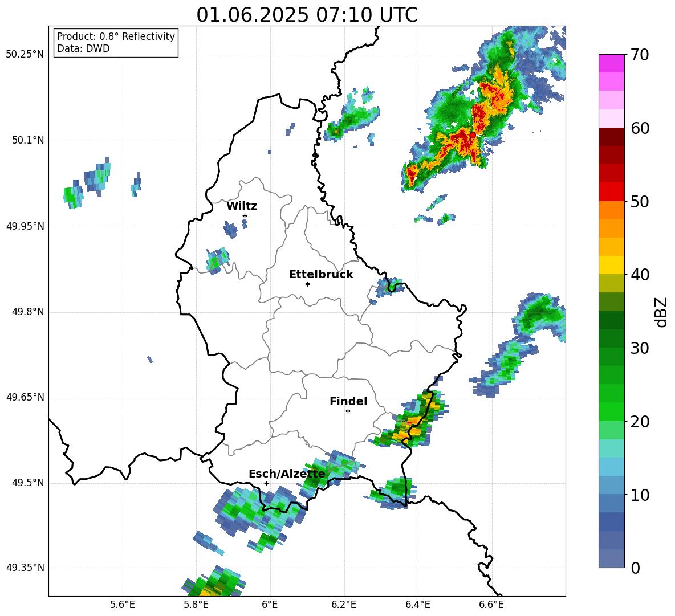This screenshot has width=675, height=616.
Task: Click the 6.2°E longitude label
Action: 344,605
